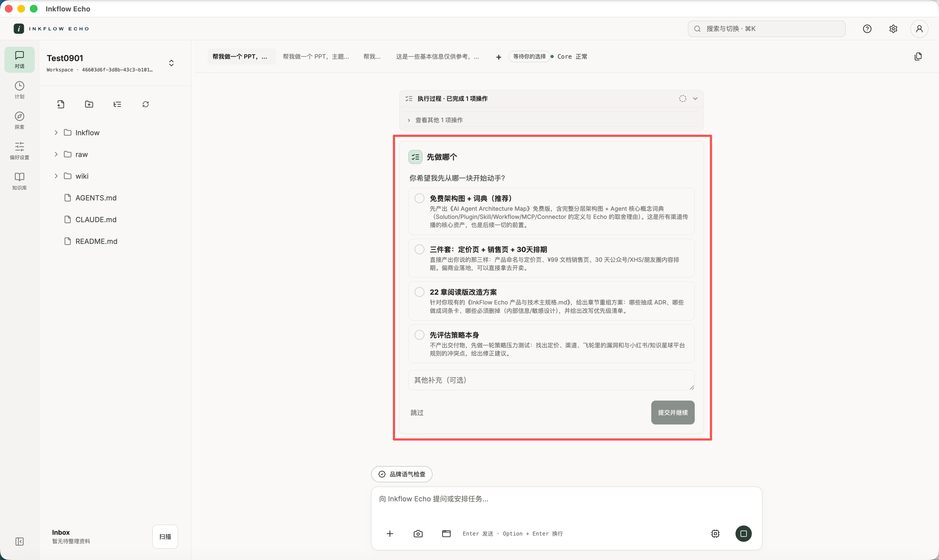Screen dimensions: 939x560
Task: Click the 扫描 scan button
Action: [x=165, y=537]
